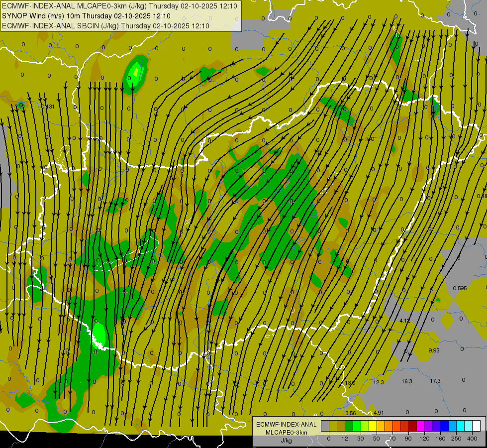Viewport: 487px width, 448px height.
Task: Click the map value 0.131
Action: coord(48,107)
